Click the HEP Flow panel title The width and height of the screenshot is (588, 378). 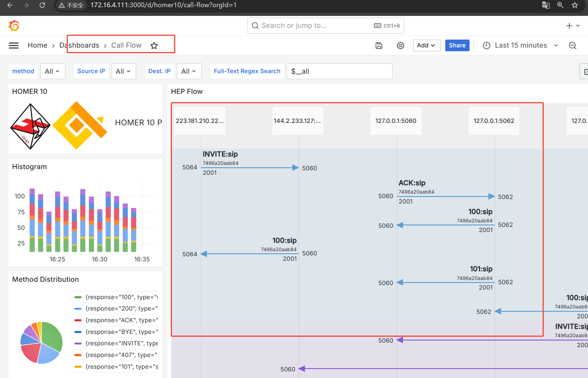(187, 91)
